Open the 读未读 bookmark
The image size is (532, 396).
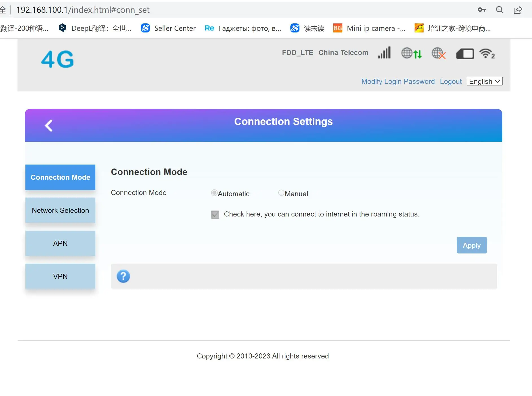tap(307, 28)
